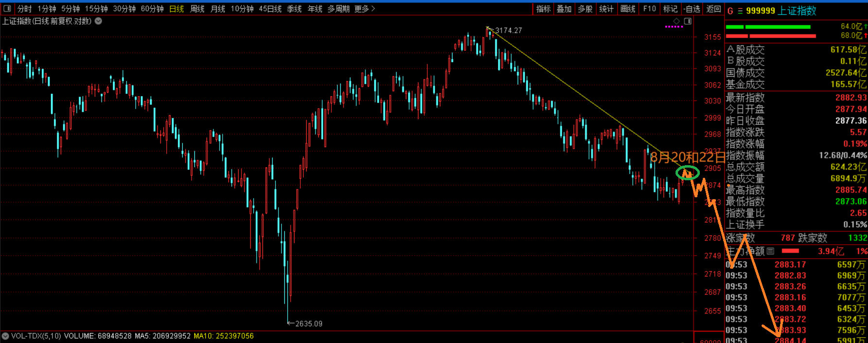The image size is (868, 343).
Task: Open the 画线 drawing tools
Action: [628, 9]
